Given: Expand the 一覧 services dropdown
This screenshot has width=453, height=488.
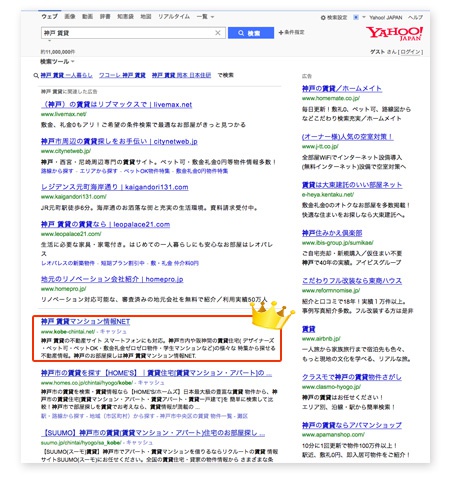Looking at the screenshot, I should [205, 16].
